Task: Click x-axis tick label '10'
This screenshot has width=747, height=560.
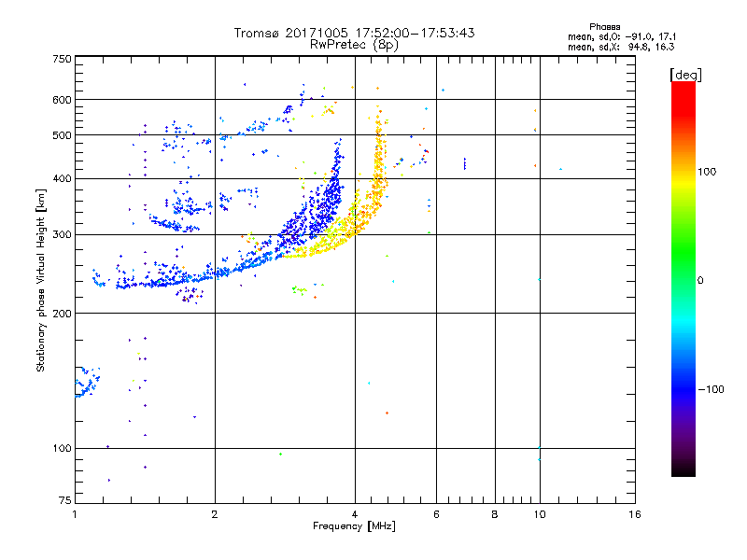Action: 540,514
